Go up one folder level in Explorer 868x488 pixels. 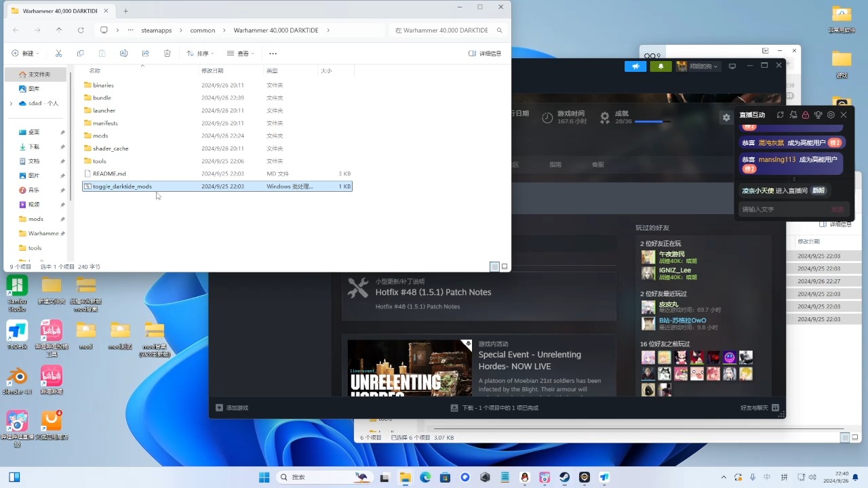59,30
